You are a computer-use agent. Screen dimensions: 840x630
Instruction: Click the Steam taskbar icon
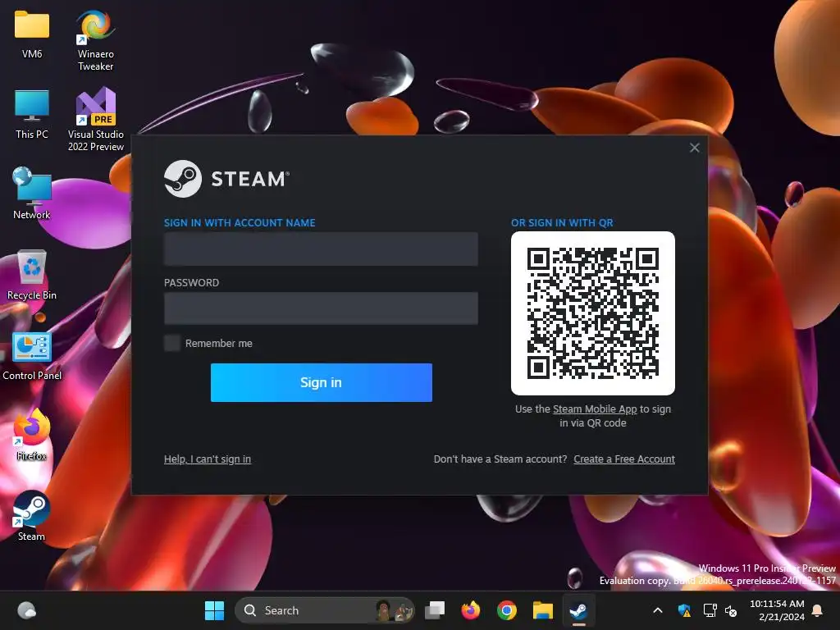point(578,610)
